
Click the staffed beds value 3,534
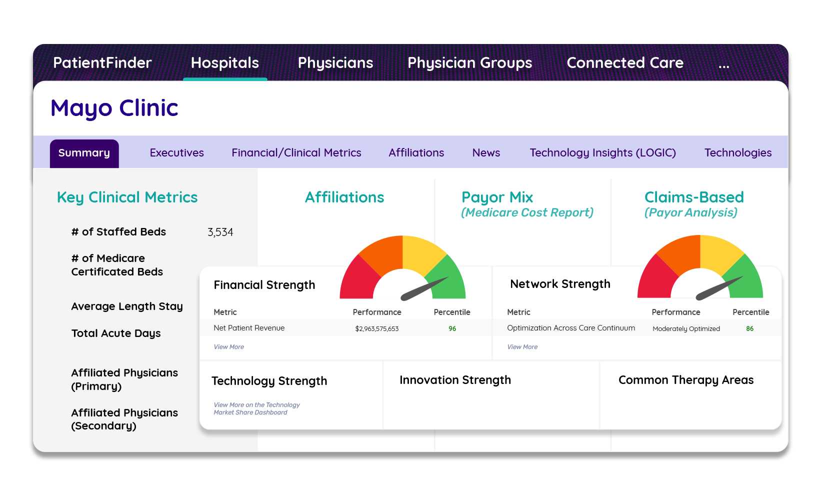(x=220, y=232)
